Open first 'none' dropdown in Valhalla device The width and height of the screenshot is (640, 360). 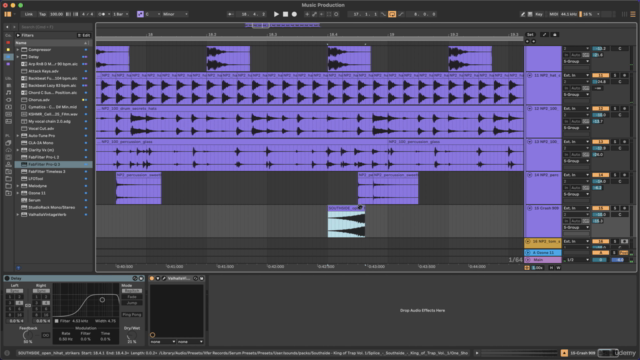point(162,342)
